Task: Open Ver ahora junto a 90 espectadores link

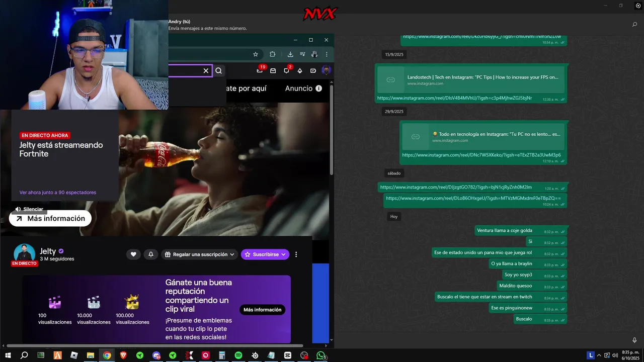Action: click(x=58, y=193)
